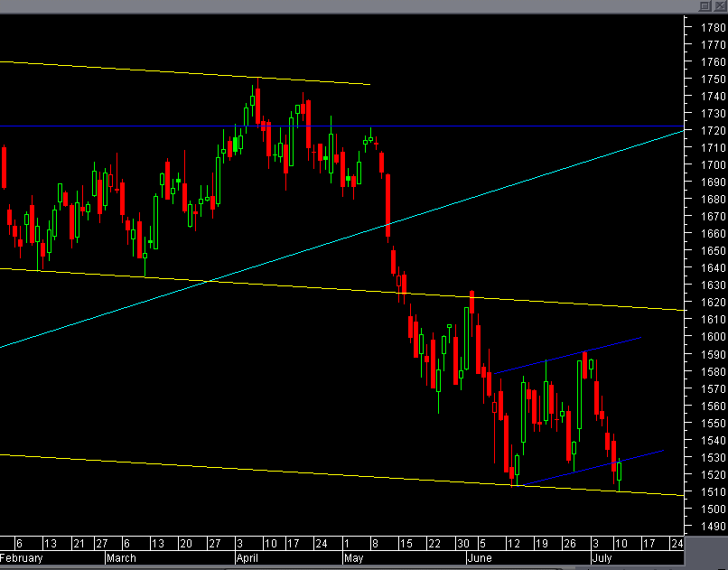Screen dimensions: 728x570
Task: Click the 1660 price axis label
Action: coord(713,233)
